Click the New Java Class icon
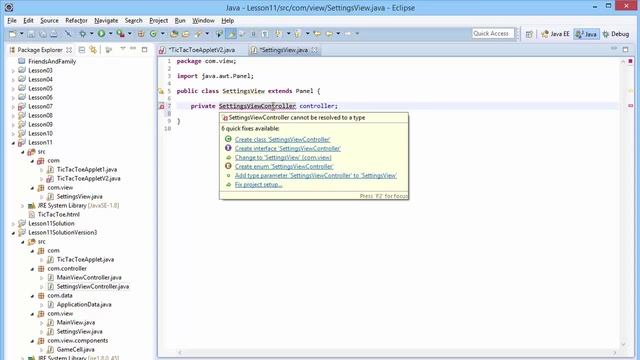 [153, 34]
